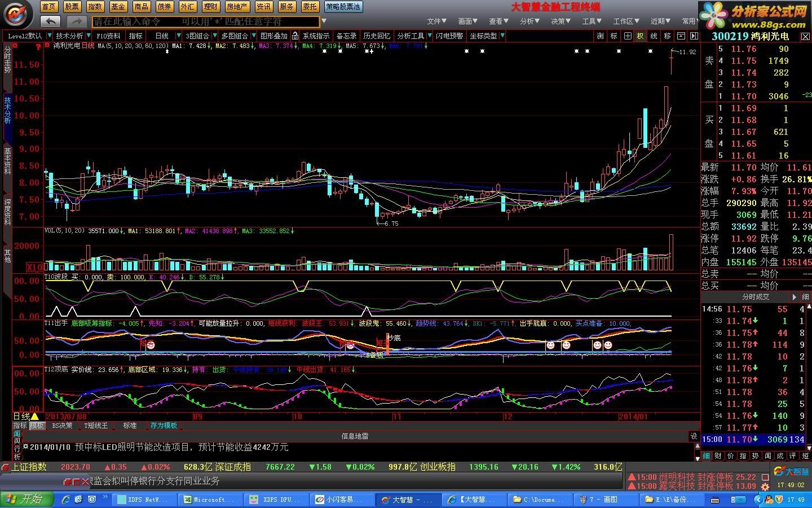Expand the 坐标类型 dropdown arrow
Viewport: 812px width, 508px height.
pos(502,36)
